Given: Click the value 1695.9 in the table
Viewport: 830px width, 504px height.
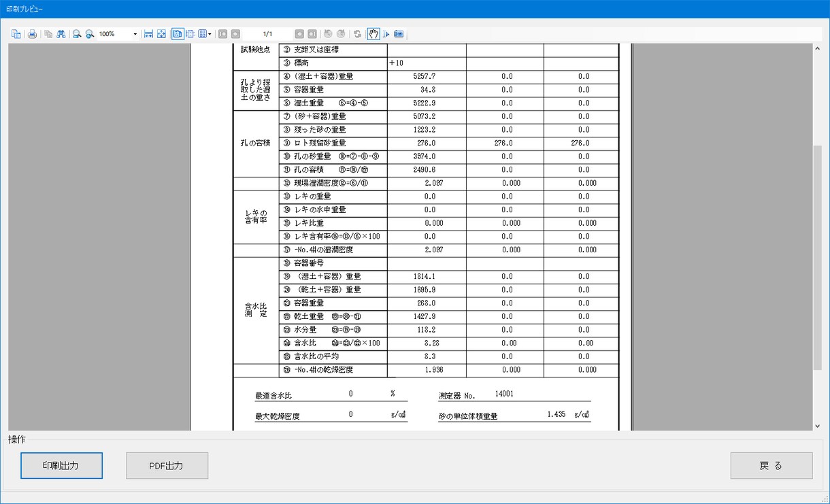Looking at the screenshot, I should (424, 290).
